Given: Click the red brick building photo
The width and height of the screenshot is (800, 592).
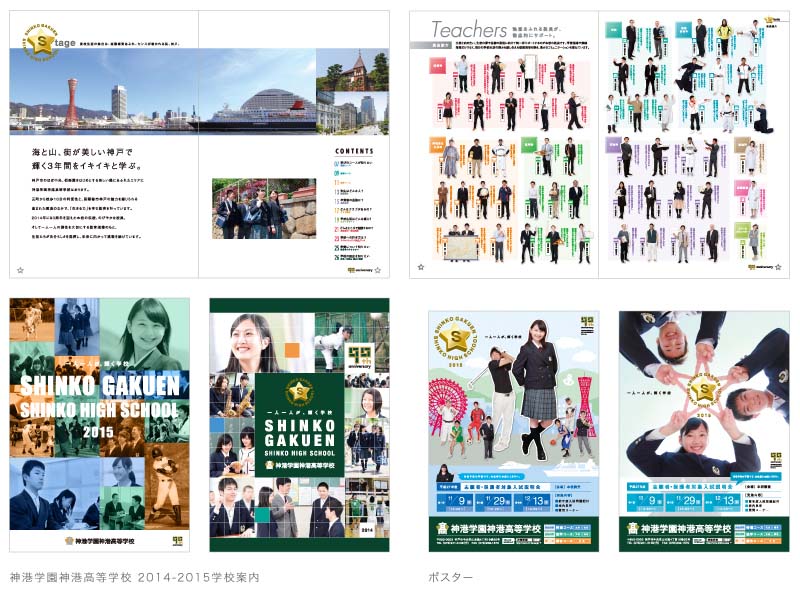Looking at the screenshot, I should pos(353,70).
